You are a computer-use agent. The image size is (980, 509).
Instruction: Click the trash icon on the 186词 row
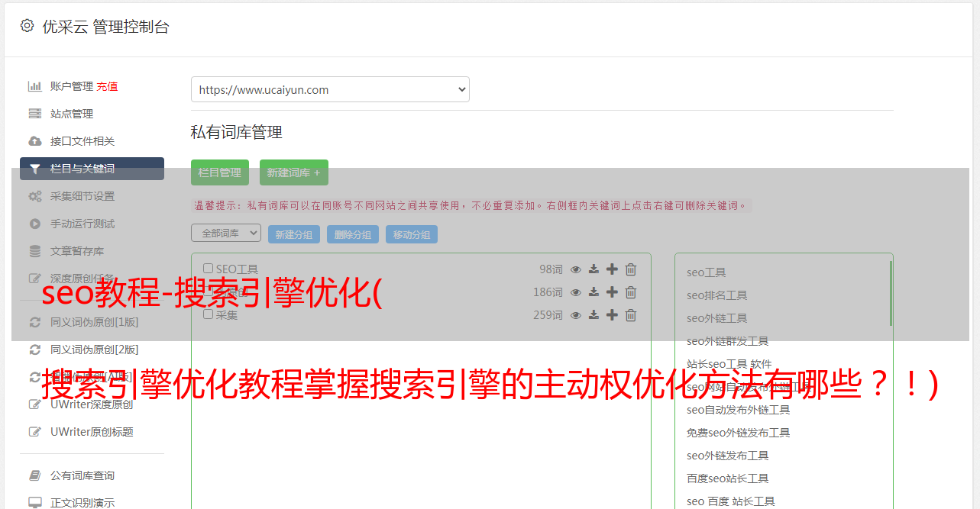pyautogui.click(x=631, y=292)
